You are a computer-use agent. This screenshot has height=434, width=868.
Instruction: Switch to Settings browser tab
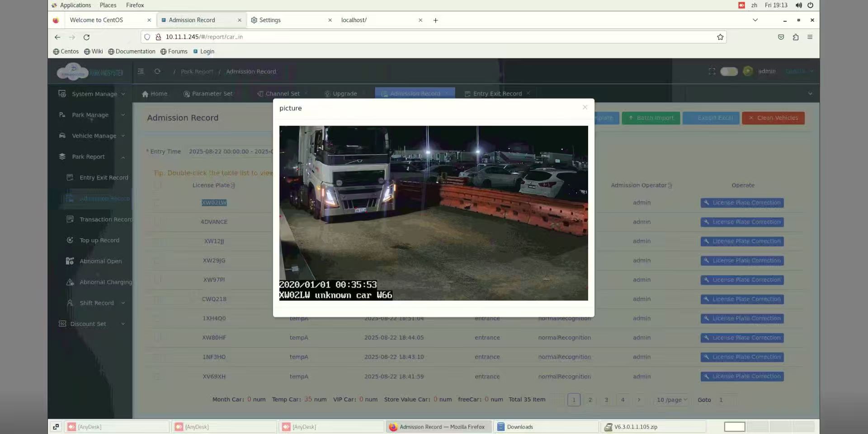tap(292, 20)
